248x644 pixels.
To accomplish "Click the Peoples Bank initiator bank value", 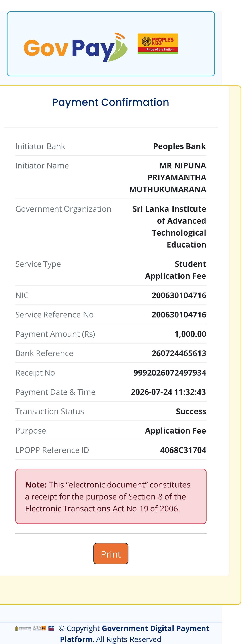I will point(180,146).
